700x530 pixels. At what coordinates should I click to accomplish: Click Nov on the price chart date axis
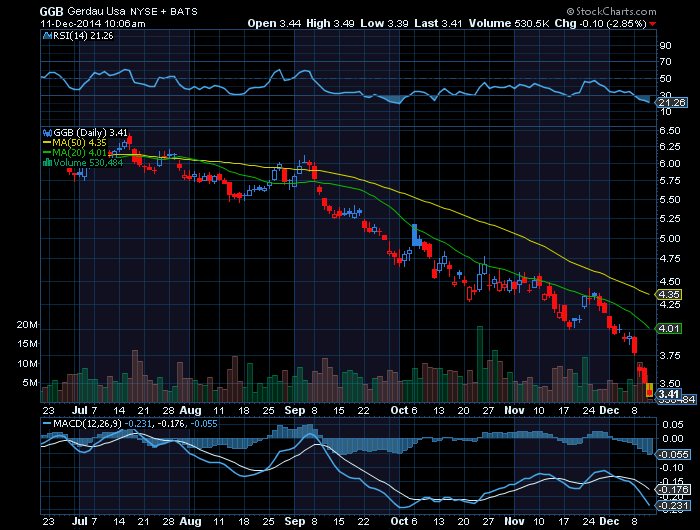514,410
